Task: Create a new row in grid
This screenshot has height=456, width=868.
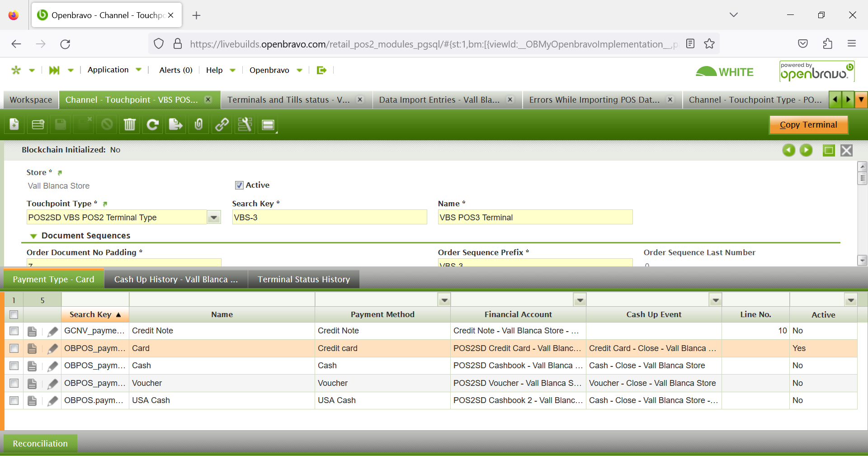Action: [38, 124]
